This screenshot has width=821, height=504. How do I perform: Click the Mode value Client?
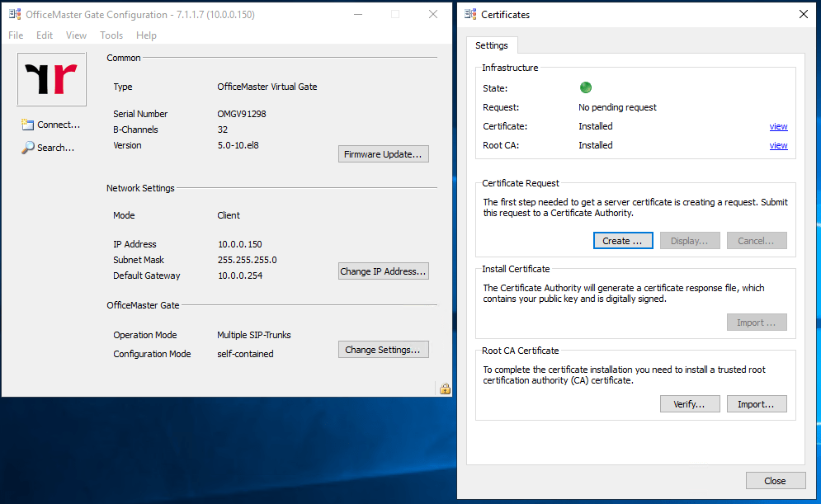click(229, 215)
